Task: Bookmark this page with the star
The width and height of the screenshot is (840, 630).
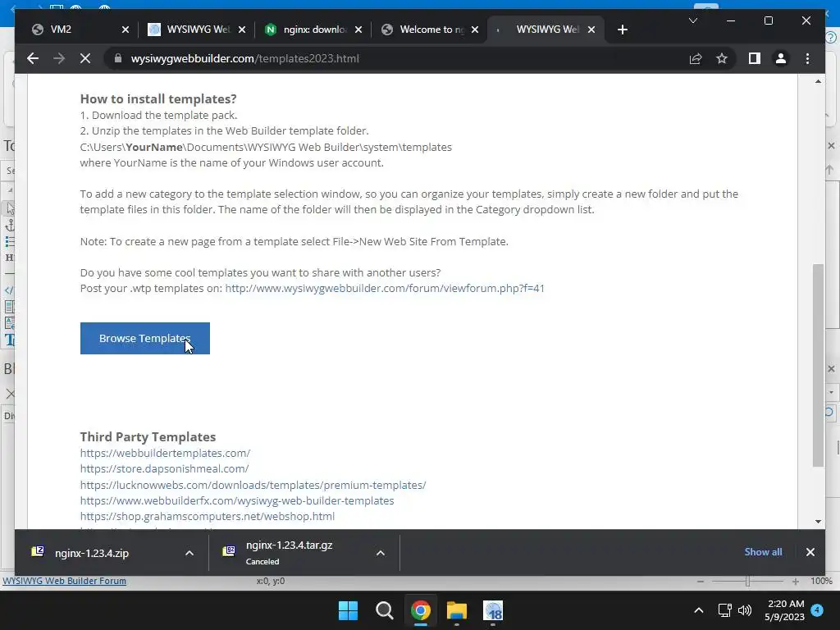Action: (722, 58)
